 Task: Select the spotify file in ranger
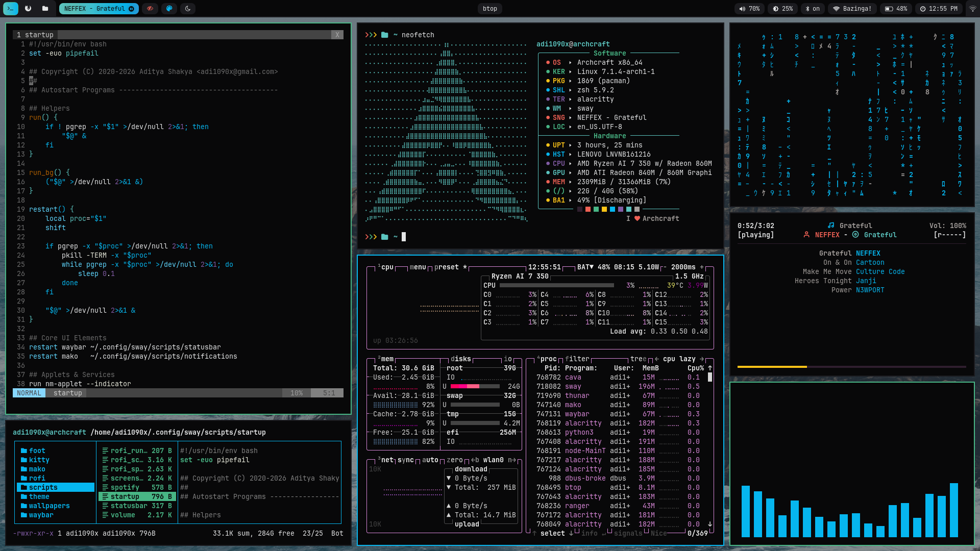click(x=137, y=487)
